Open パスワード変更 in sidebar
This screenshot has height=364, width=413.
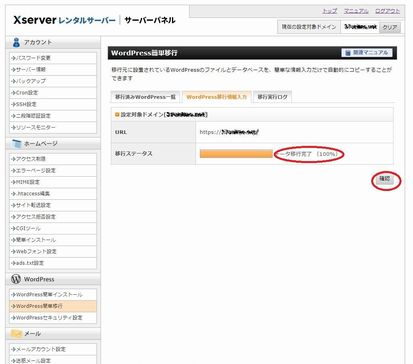53,58
